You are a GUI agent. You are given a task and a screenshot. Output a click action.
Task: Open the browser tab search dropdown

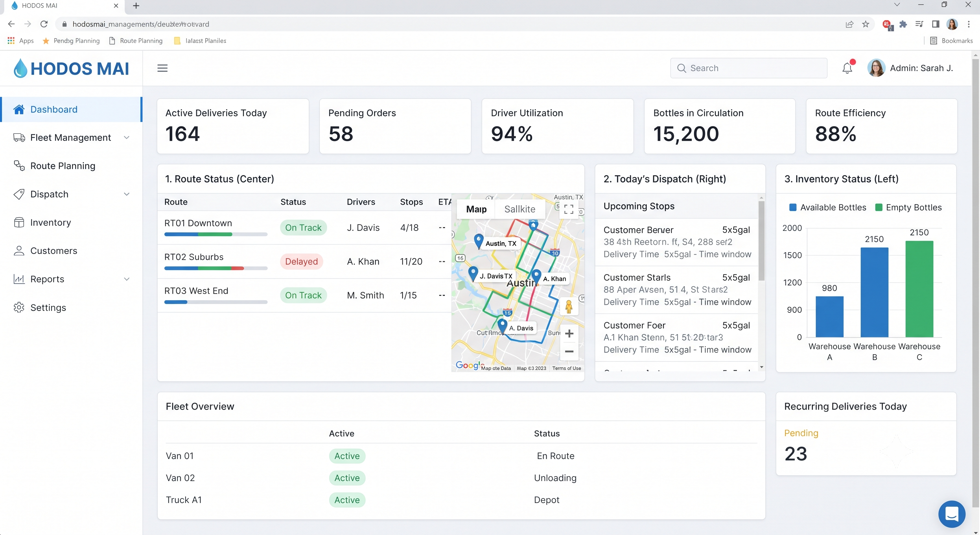pos(897,5)
